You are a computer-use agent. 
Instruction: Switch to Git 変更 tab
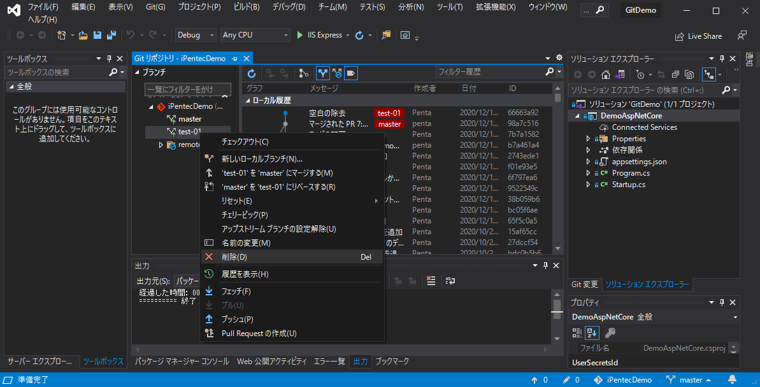pos(584,285)
